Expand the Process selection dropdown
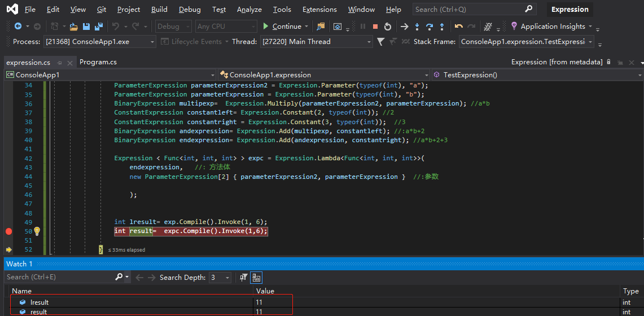This screenshot has height=316, width=644. point(152,42)
